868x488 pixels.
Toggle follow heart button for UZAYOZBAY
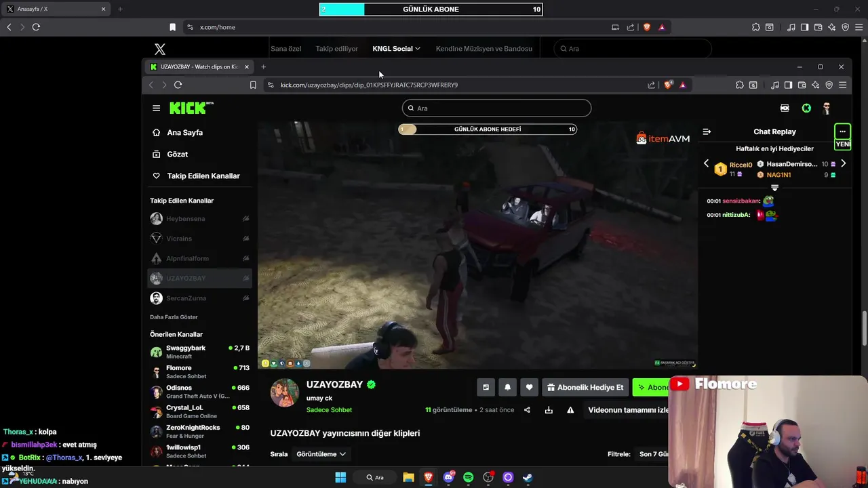(x=529, y=388)
